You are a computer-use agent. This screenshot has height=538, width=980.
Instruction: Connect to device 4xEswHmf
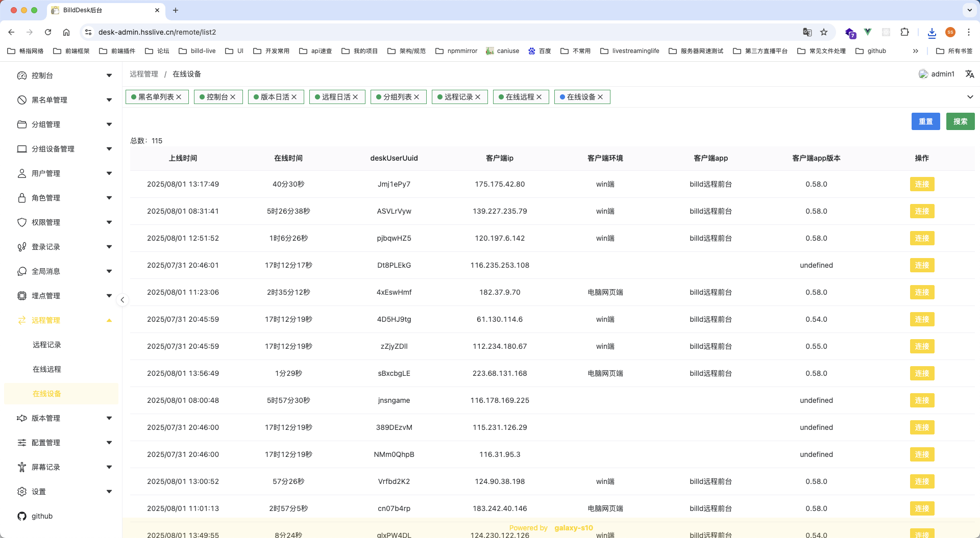click(922, 292)
